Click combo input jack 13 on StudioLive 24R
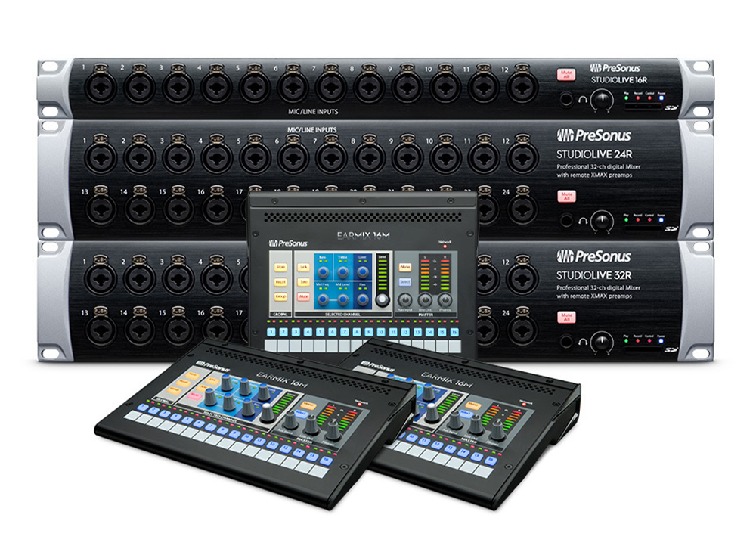The width and height of the screenshot is (756, 552). click(x=101, y=207)
